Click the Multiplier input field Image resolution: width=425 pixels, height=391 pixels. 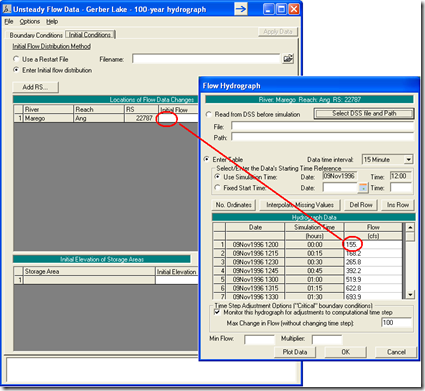(x=327, y=339)
